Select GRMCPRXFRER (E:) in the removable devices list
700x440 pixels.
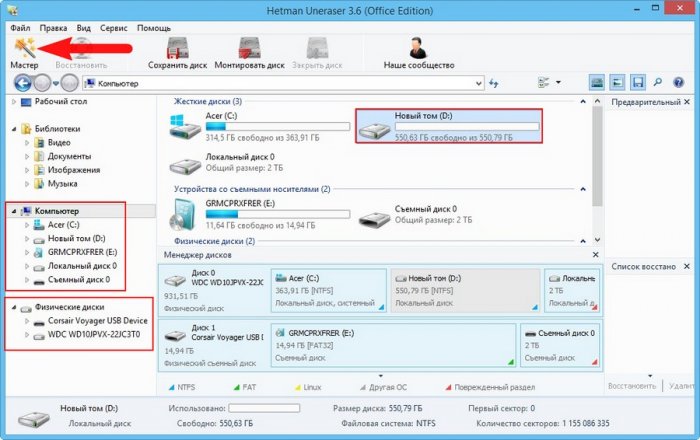click(x=260, y=215)
